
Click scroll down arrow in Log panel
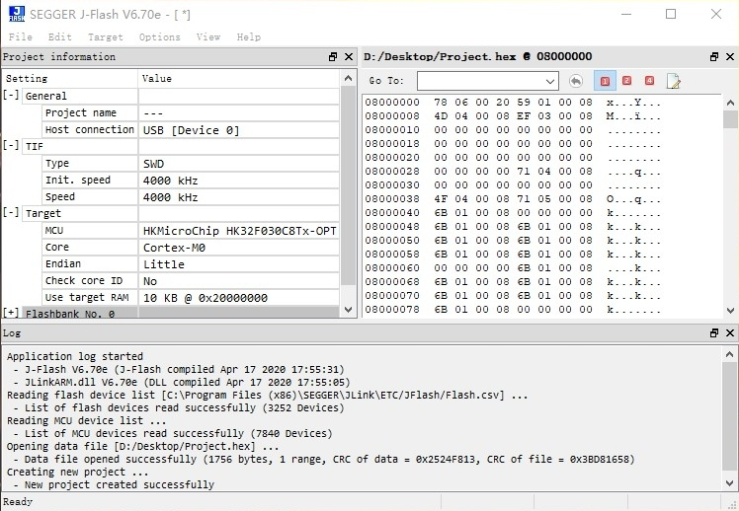(x=730, y=483)
